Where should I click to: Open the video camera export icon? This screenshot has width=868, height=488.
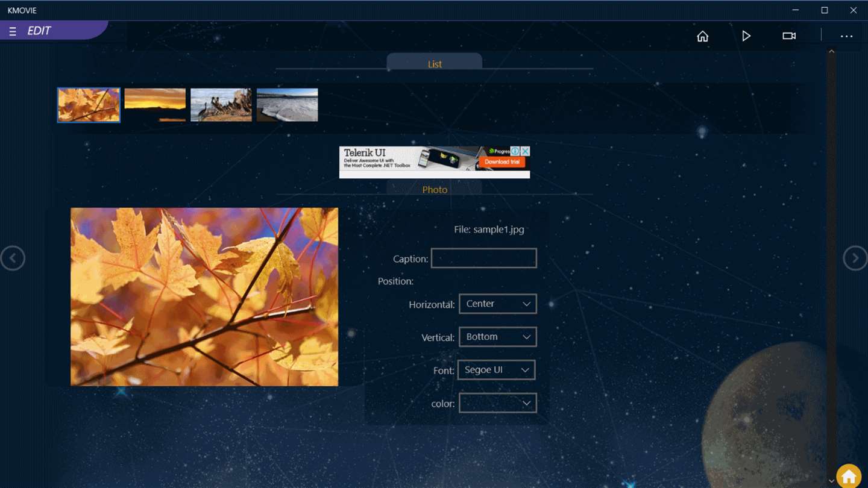point(789,36)
